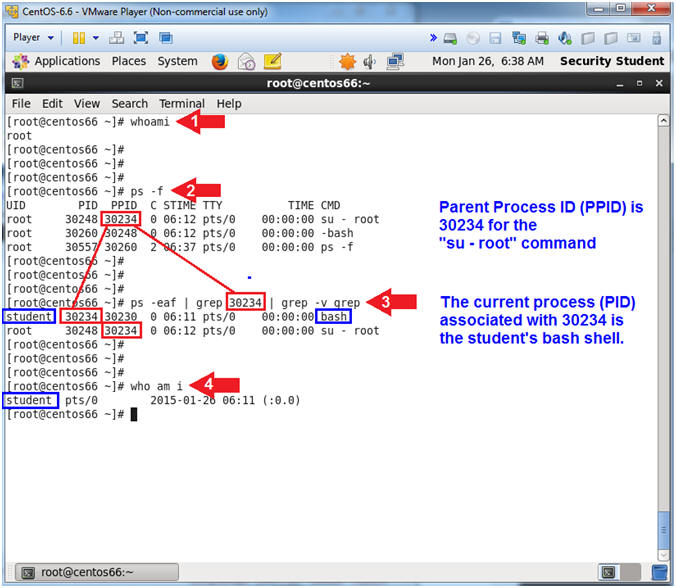
Task: Click the terminal vertical scrollbar thumb
Action: coord(663,529)
